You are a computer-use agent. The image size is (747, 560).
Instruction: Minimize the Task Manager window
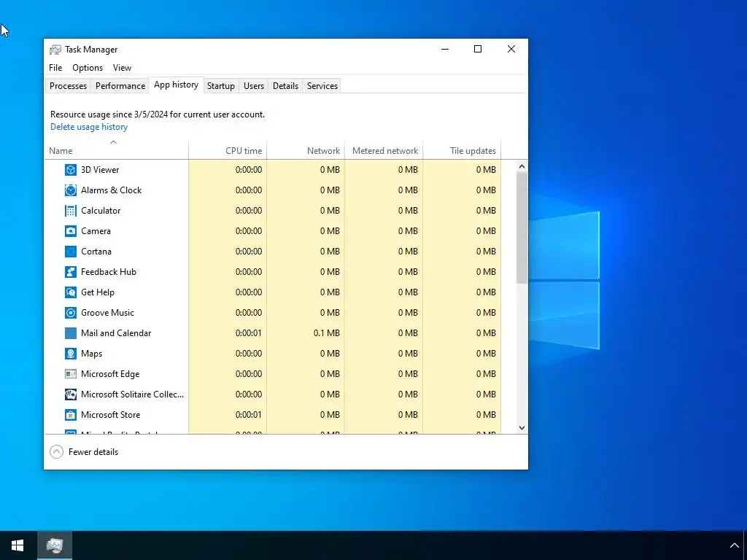pos(445,49)
